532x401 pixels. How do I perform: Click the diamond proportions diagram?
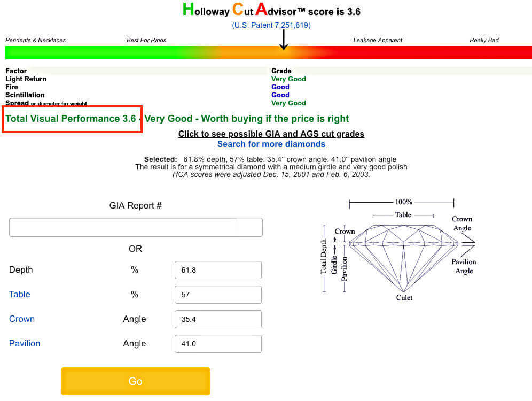tap(398, 249)
